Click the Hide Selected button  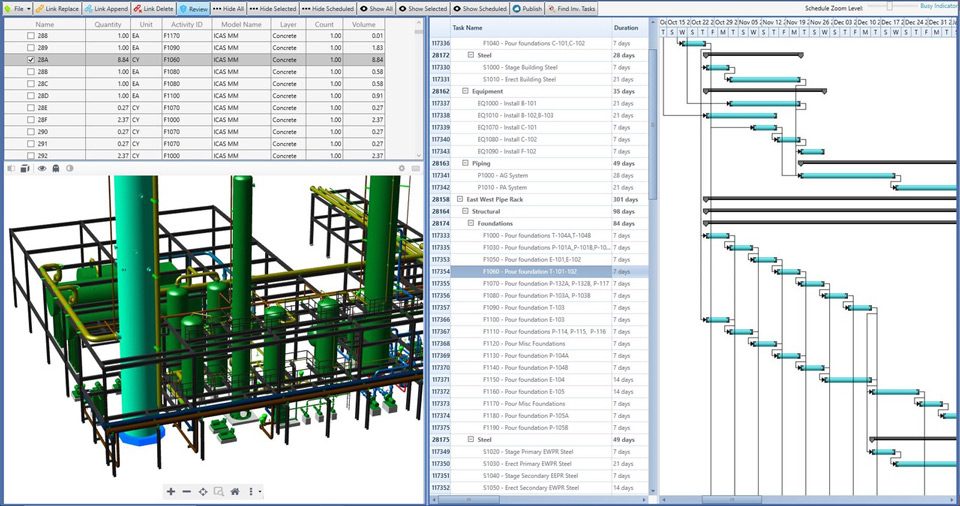[273, 8]
